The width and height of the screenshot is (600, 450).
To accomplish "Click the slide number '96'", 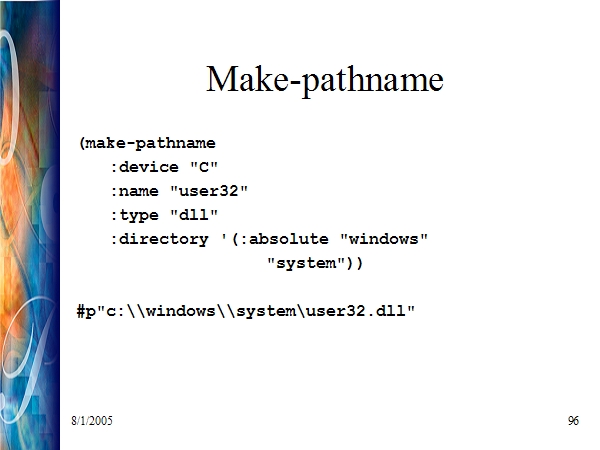I will click(573, 421).
